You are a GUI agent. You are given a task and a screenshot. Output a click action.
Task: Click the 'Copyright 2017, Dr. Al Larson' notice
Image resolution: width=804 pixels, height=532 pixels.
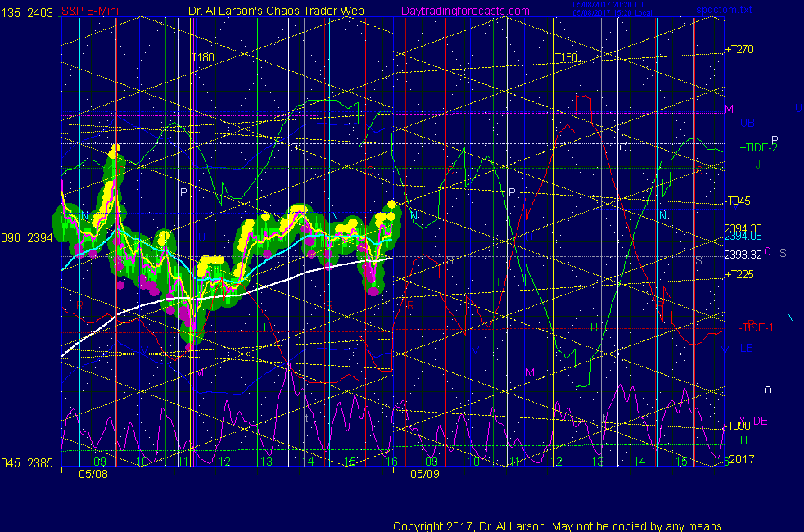559,526
